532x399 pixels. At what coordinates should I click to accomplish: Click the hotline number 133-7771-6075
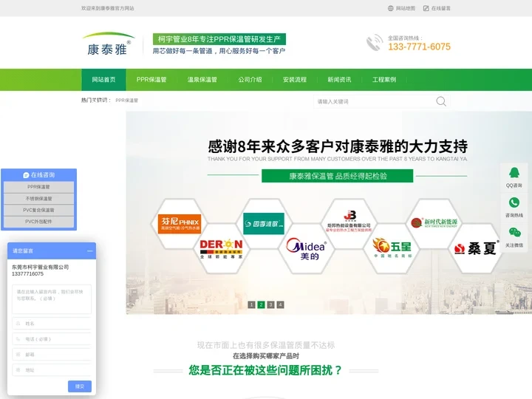420,47
